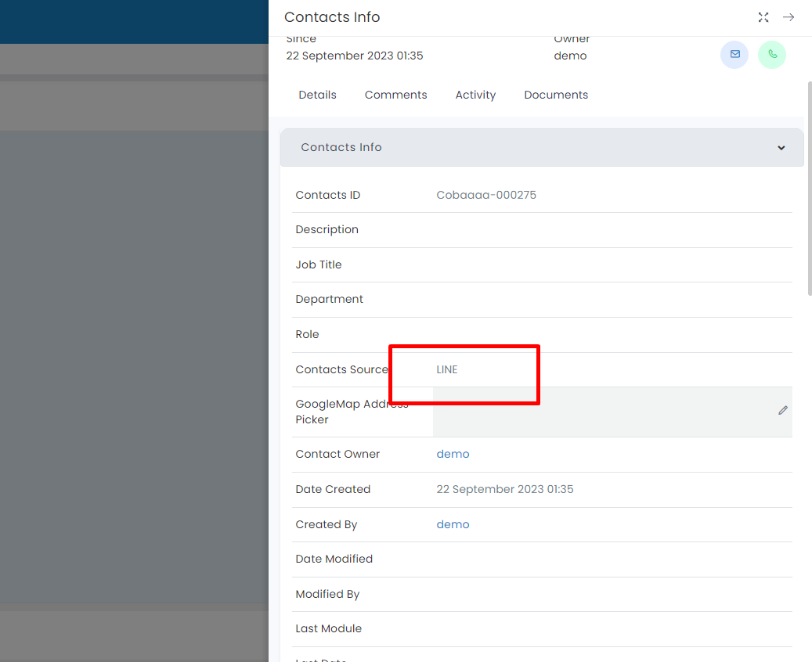The width and height of the screenshot is (812, 662).
Task: Open Contact Owner demo link
Action: [x=453, y=454]
